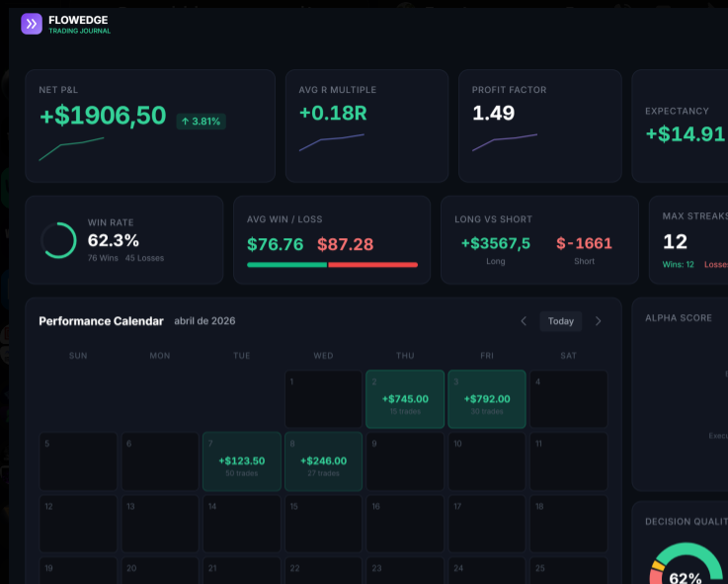Click the Avg R Multiple sparkline
Viewport: 728px width, 584px height.
coord(332,142)
